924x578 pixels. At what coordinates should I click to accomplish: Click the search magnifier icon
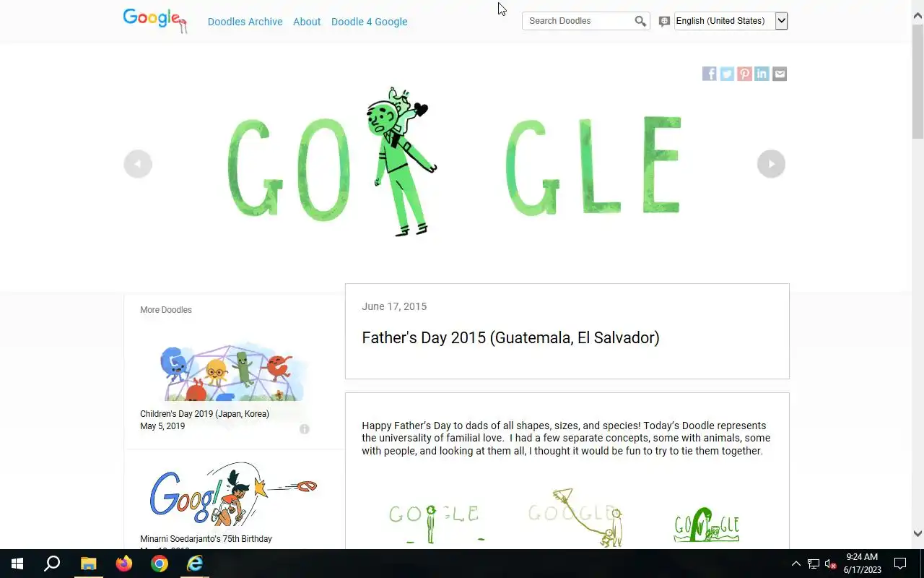coord(640,21)
